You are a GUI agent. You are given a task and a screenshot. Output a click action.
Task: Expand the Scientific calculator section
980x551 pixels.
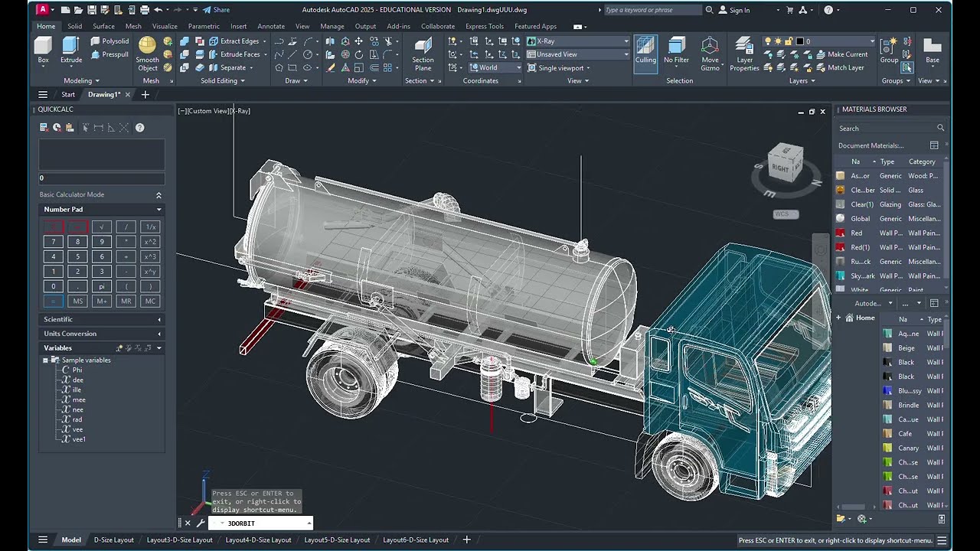[x=102, y=319]
